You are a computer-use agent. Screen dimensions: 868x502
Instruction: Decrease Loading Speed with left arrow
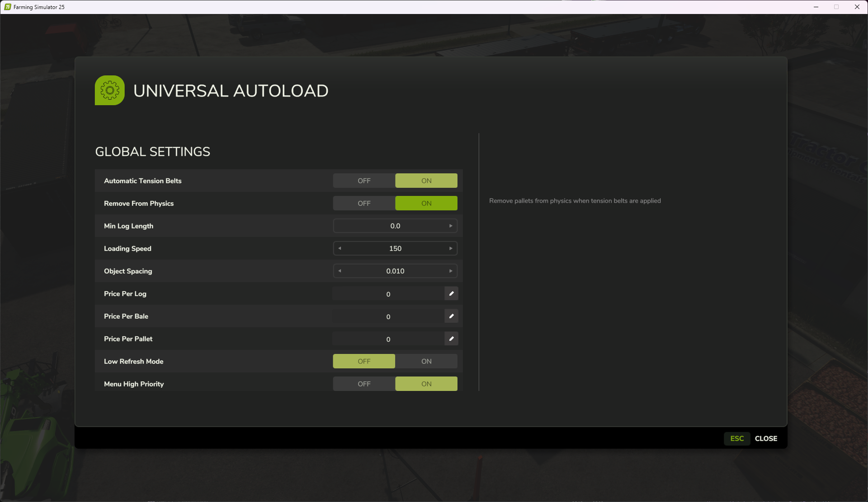(x=340, y=248)
